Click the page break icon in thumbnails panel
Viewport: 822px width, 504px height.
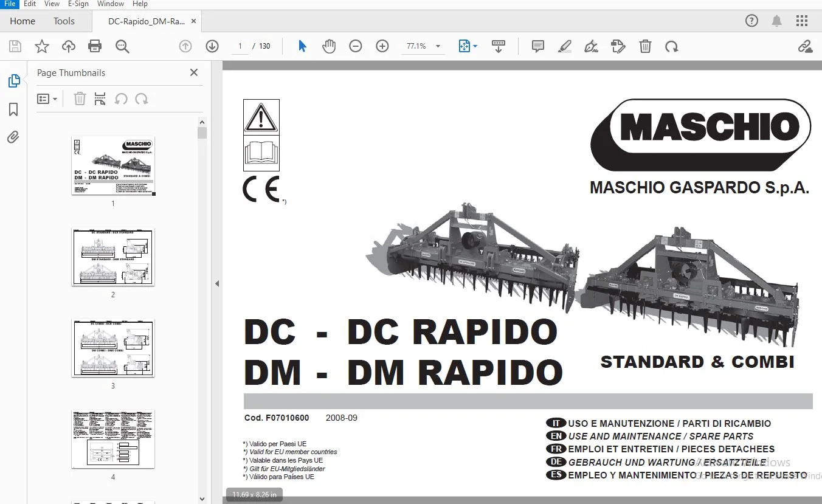coord(100,98)
